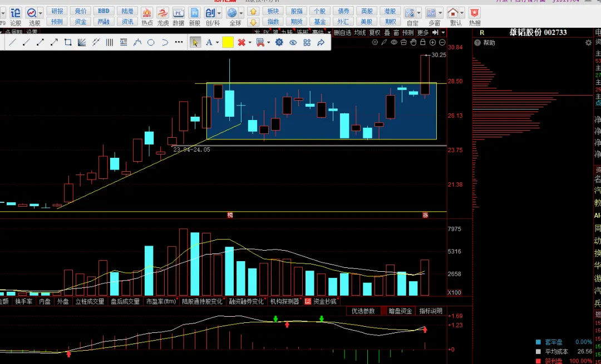The image size is (601, 364).
Task: Pick the yellow drawing color swatch
Action: pos(228,42)
